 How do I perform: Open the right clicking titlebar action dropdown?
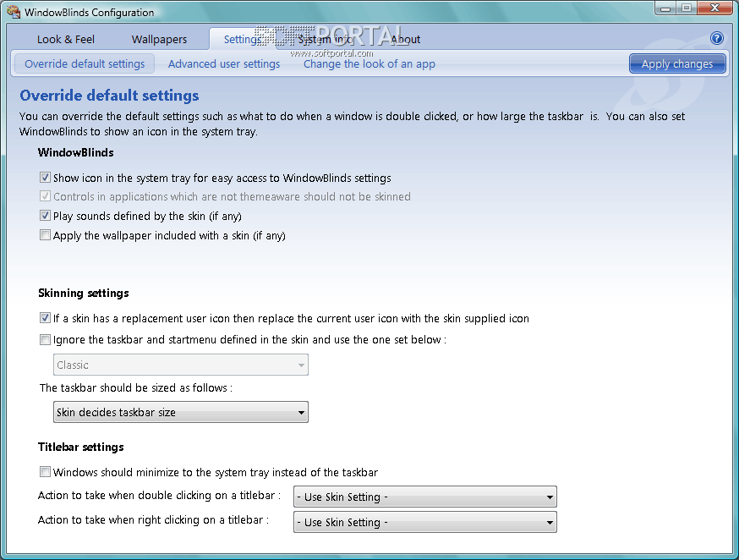click(424, 522)
